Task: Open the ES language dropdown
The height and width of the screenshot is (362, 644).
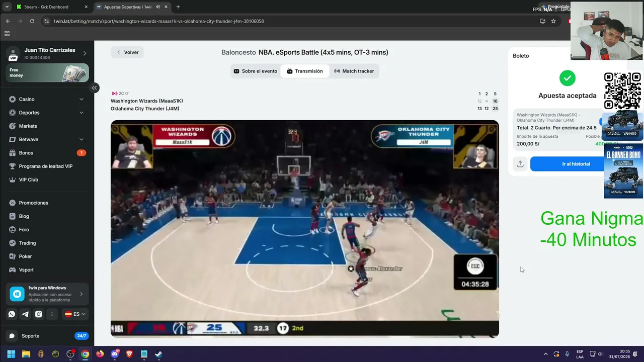Action: point(75,314)
